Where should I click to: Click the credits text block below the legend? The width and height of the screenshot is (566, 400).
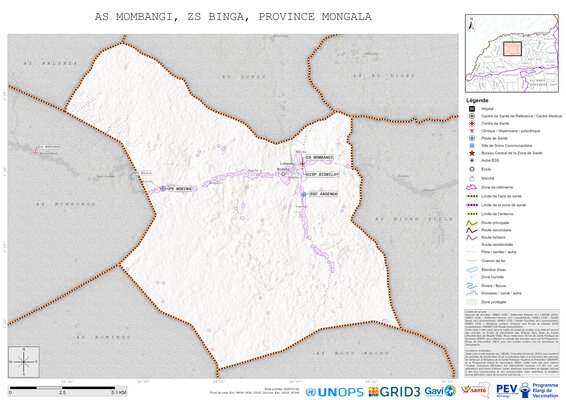[x=512, y=343]
